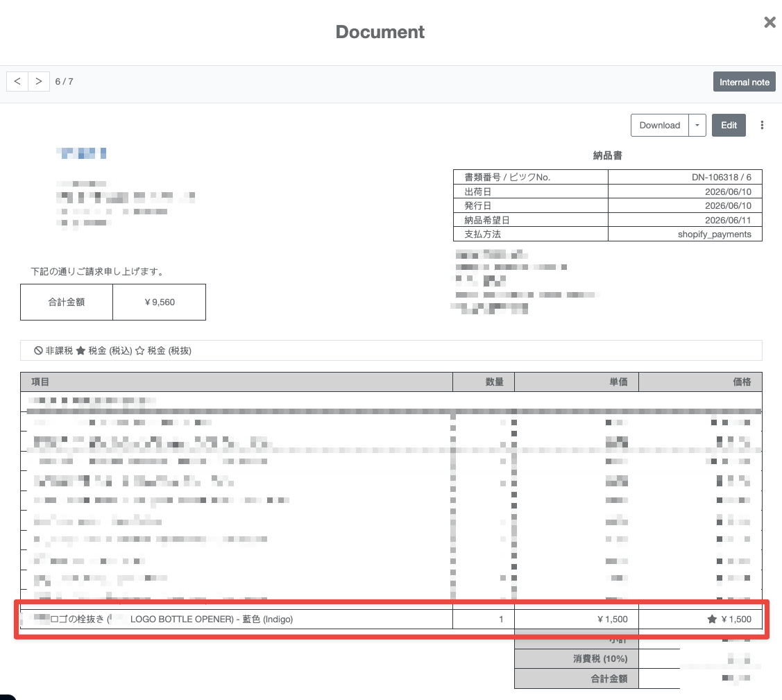
Task: Click the 納品書 document title
Action: pyautogui.click(x=607, y=155)
